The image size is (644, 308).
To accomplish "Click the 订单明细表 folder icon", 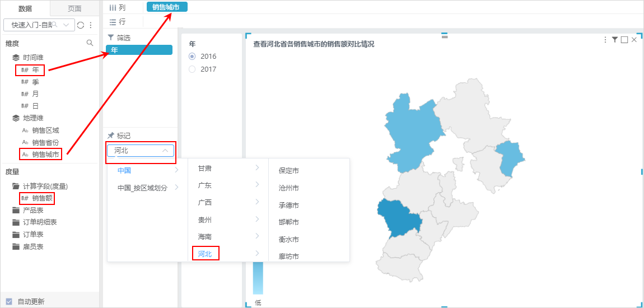I will (16, 222).
